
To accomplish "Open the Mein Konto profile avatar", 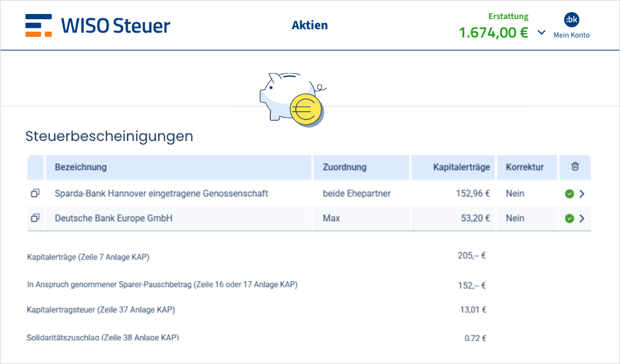I will click(571, 20).
